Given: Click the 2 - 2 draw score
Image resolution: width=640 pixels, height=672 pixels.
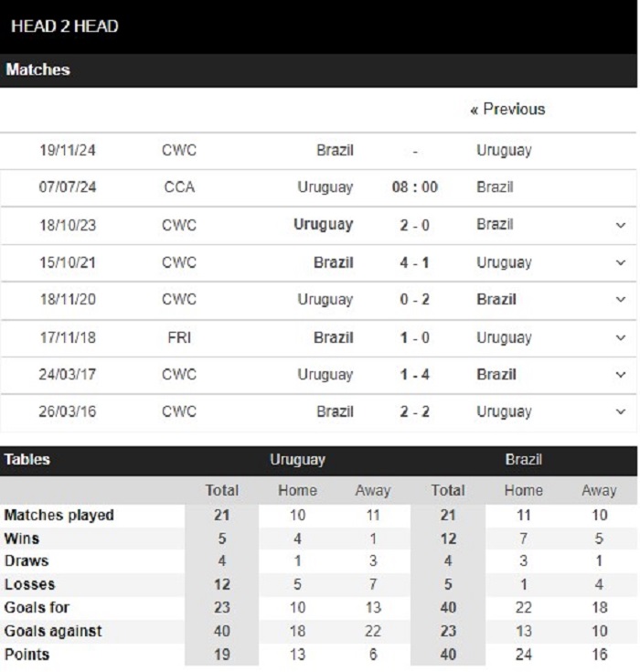Looking at the screenshot, I should [x=414, y=411].
